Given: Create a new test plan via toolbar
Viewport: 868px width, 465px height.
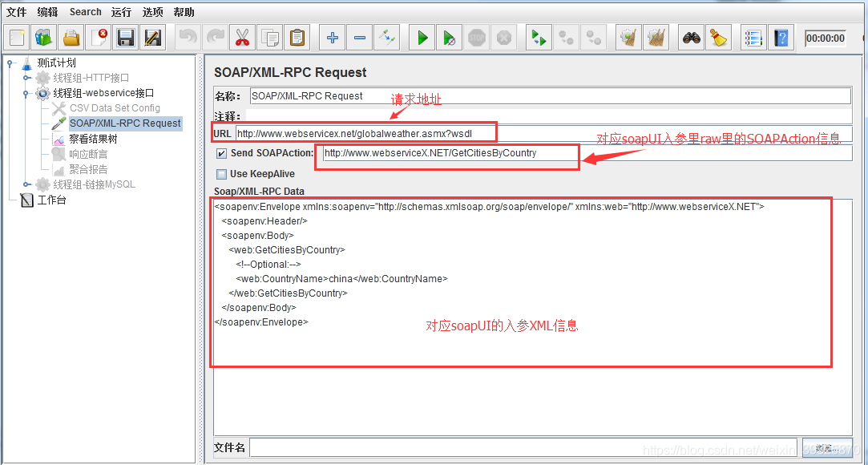Looking at the screenshot, I should click(x=17, y=38).
